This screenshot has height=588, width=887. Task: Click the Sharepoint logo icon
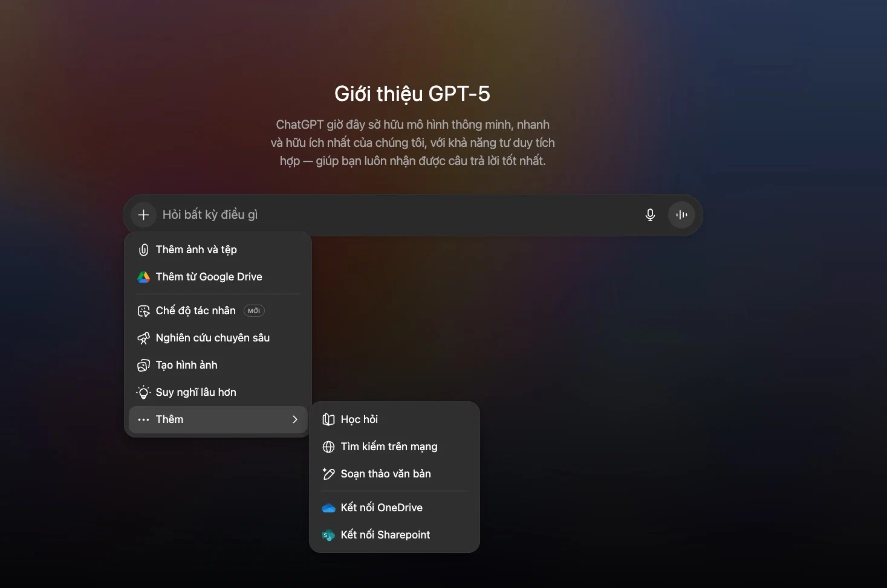tap(328, 535)
